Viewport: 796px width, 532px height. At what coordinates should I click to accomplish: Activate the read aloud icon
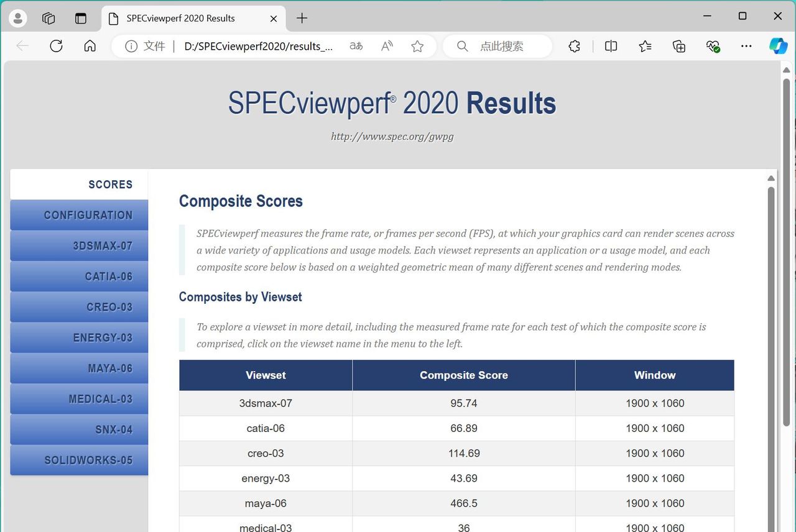(x=387, y=46)
